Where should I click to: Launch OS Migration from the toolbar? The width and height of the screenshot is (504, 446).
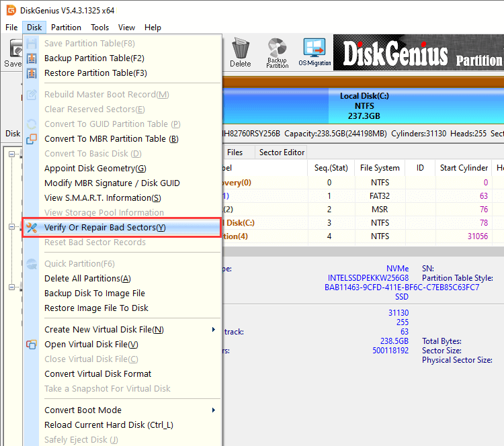(x=314, y=52)
